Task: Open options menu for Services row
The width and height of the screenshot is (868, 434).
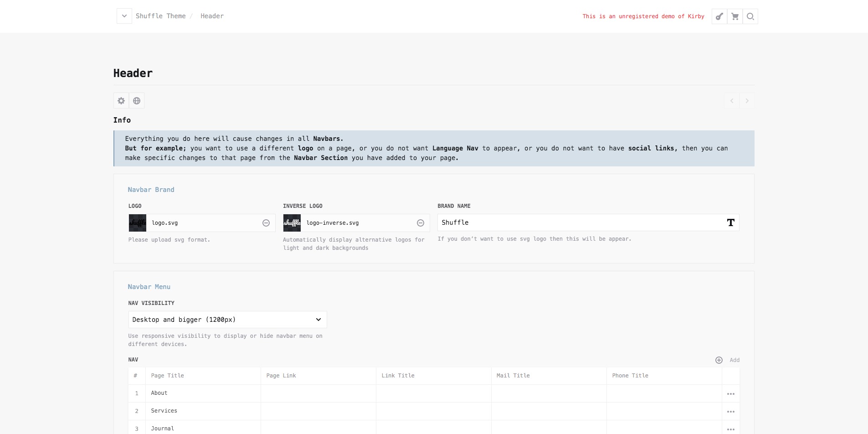Action: pos(730,411)
